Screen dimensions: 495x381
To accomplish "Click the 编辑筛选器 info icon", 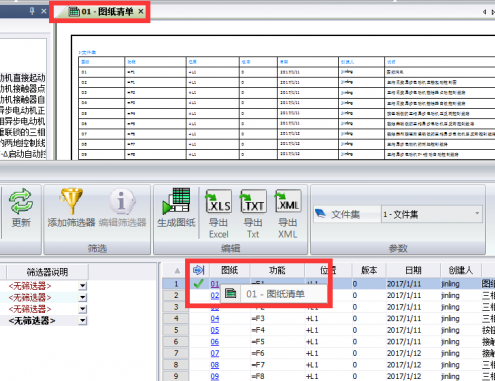I will [122, 201].
